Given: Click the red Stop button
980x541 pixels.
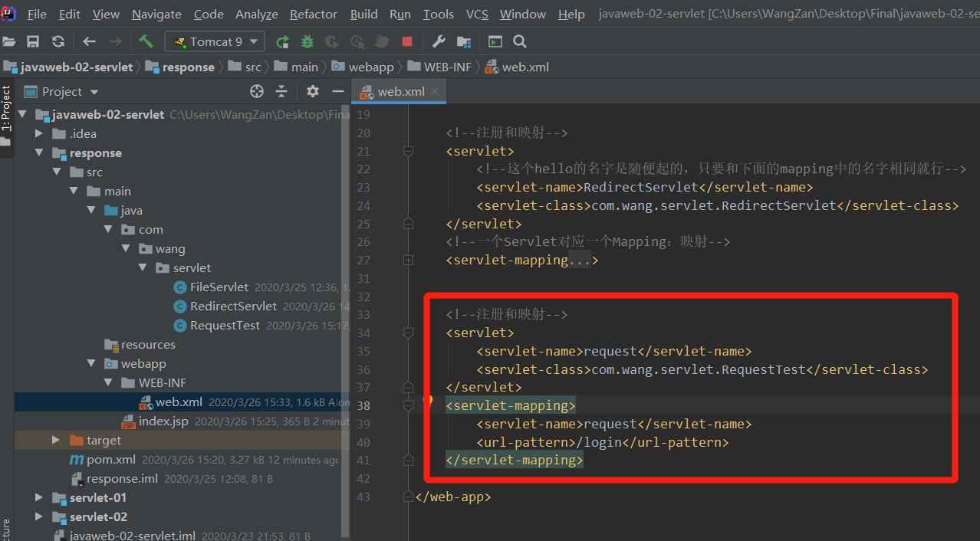Looking at the screenshot, I should 407,41.
